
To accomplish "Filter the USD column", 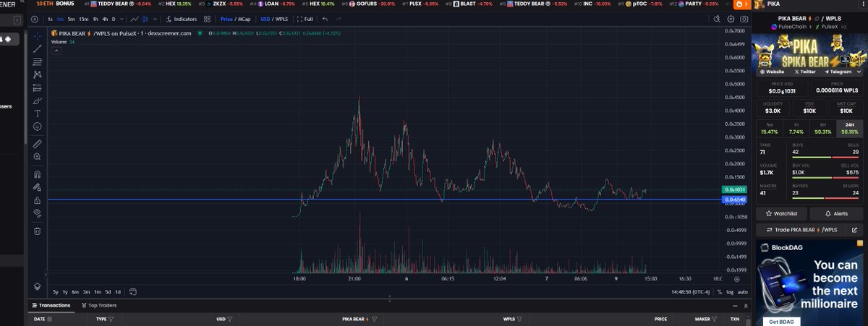I will point(230,319).
